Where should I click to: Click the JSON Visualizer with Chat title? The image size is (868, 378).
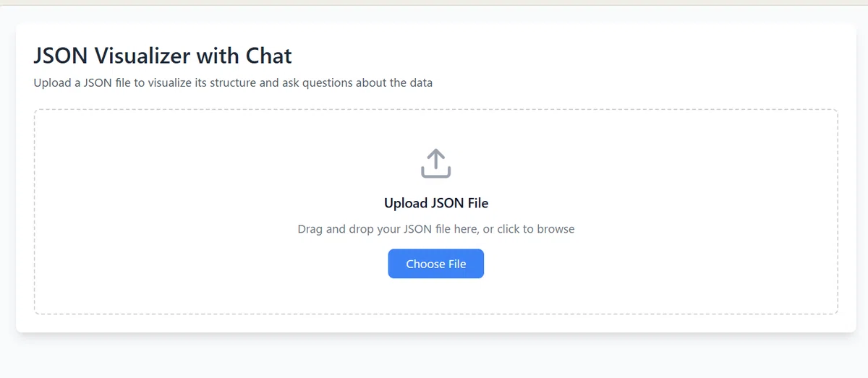pos(163,55)
